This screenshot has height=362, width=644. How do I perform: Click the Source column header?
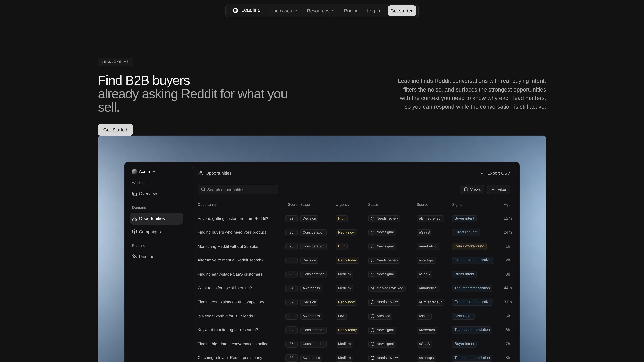(422, 205)
